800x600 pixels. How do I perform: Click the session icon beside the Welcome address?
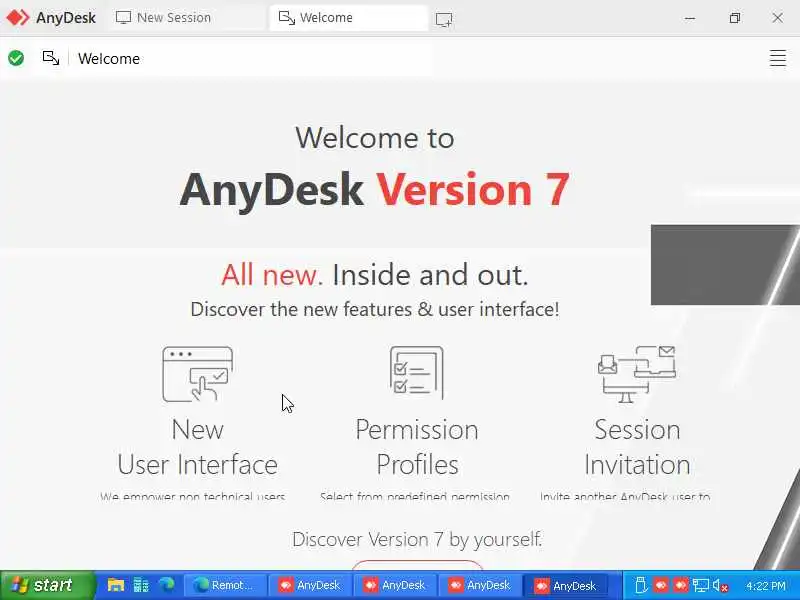click(x=51, y=58)
